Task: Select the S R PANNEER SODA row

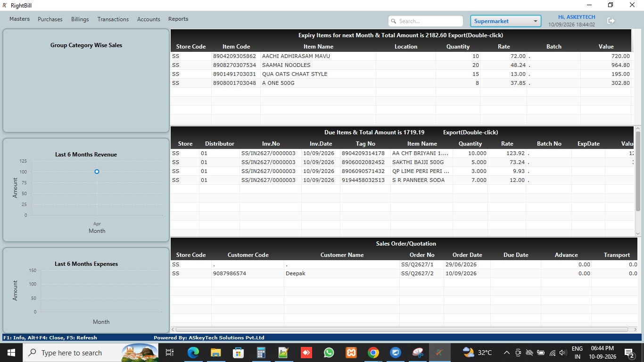Action: click(403, 180)
